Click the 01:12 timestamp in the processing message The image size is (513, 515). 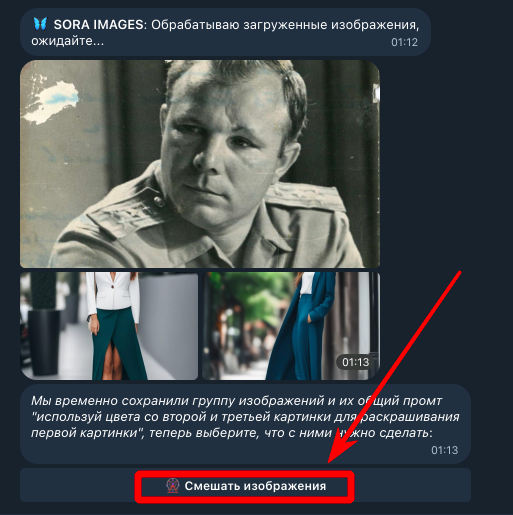pyautogui.click(x=404, y=42)
